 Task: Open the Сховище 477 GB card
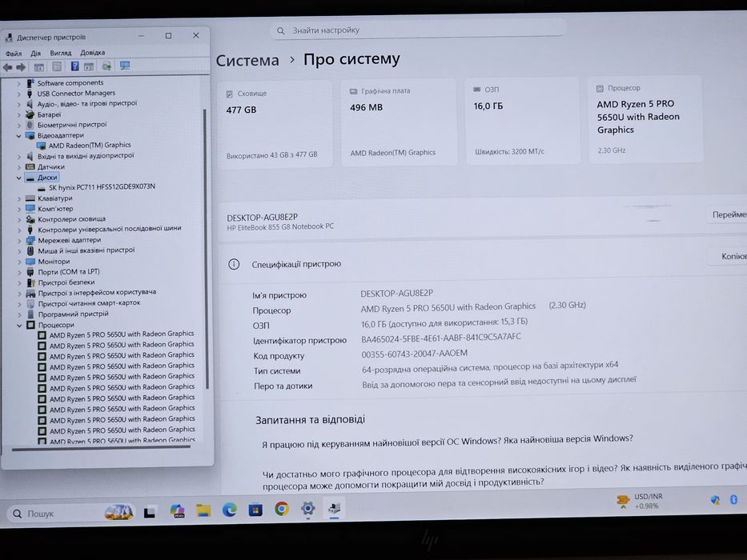pos(275,124)
